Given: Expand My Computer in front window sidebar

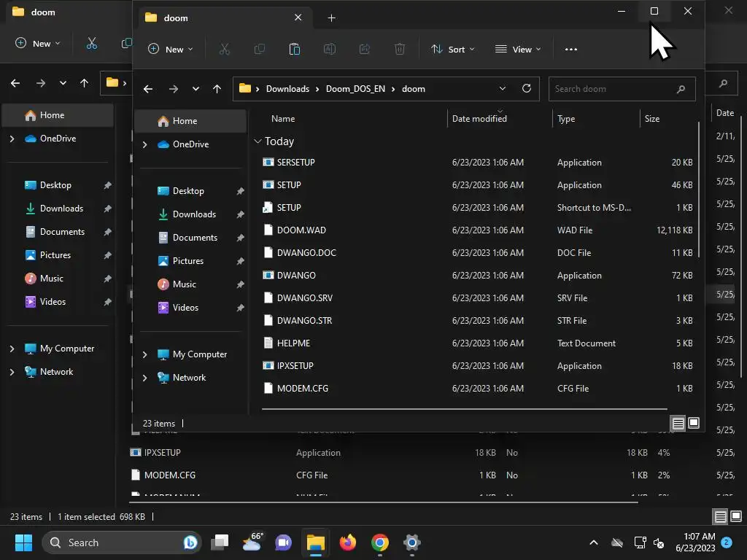Looking at the screenshot, I should pyautogui.click(x=145, y=354).
